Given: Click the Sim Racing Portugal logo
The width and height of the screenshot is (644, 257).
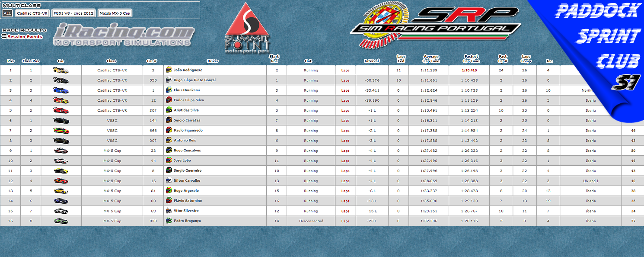Looking at the screenshot, I should [x=435, y=25].
